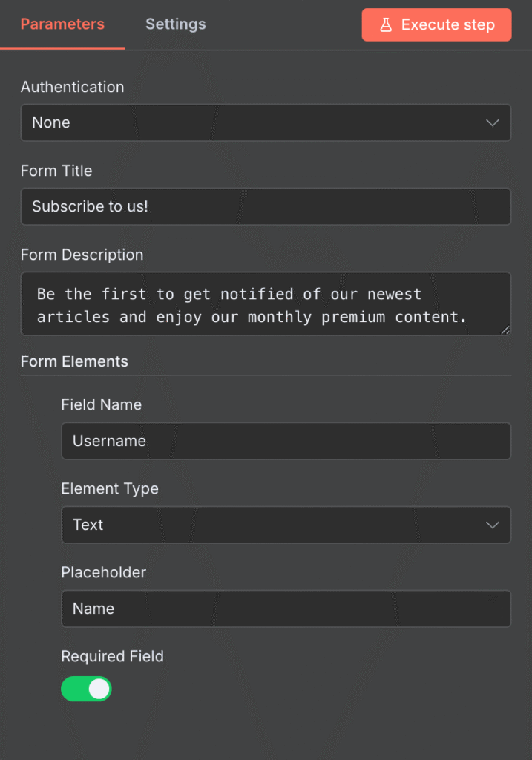Expand the Element Type options list
This screenshot has height=760, width=532.
pyautogui.click(x=286, y=525)
